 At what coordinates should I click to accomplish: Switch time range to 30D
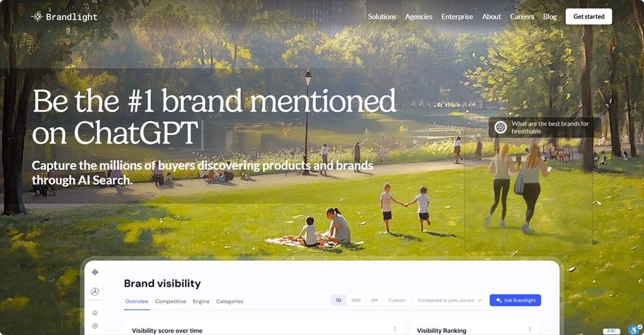356,300
